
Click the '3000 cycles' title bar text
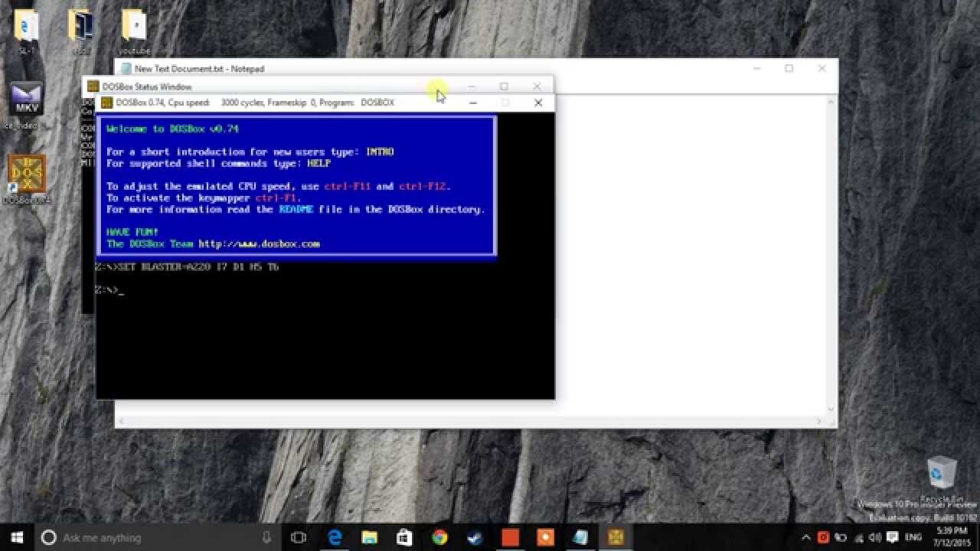pos(241,103)
